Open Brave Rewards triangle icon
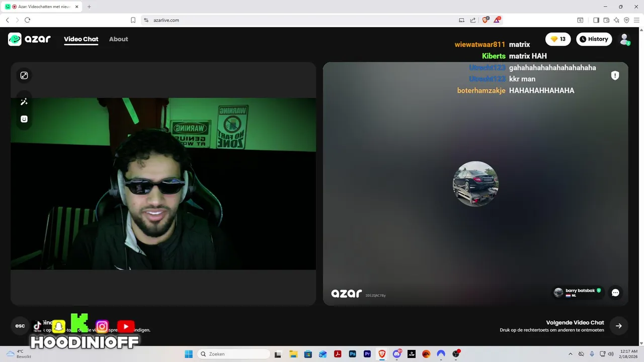This screenshot has width=644, height=362. [497, 20]
